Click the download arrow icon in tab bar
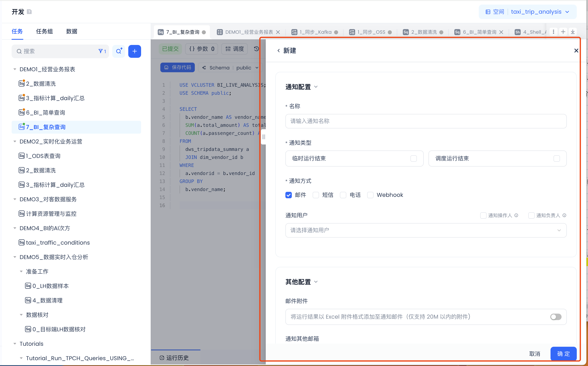This screenshot has width=588, height=366. click(573, 32)
